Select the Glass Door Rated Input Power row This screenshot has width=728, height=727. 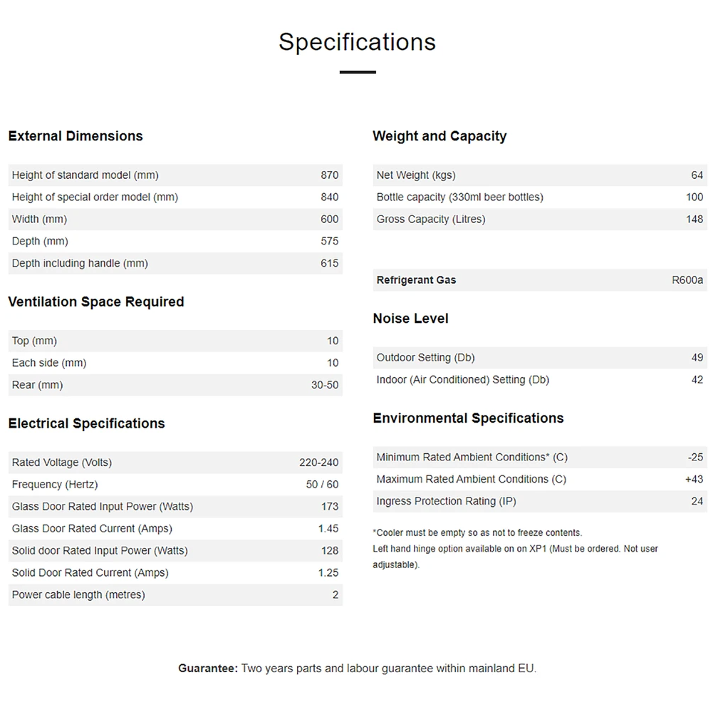[175, 507]
